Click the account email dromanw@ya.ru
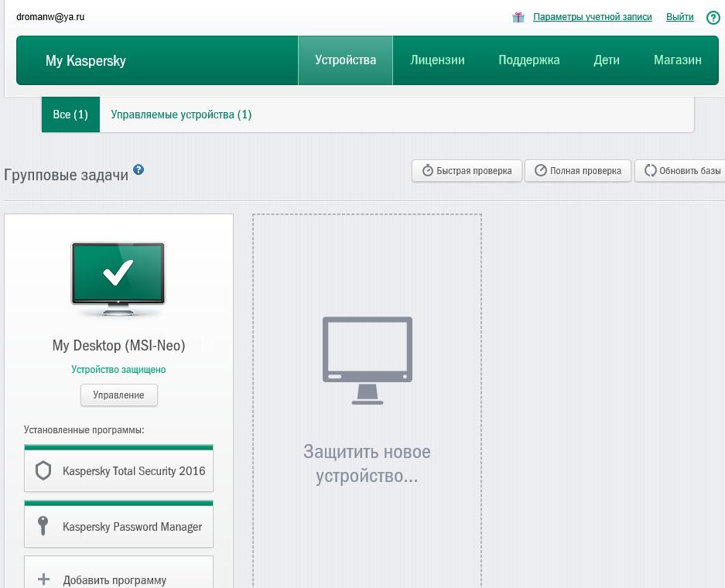This screenshot has width=725, height=588. (x=50, y=17)
